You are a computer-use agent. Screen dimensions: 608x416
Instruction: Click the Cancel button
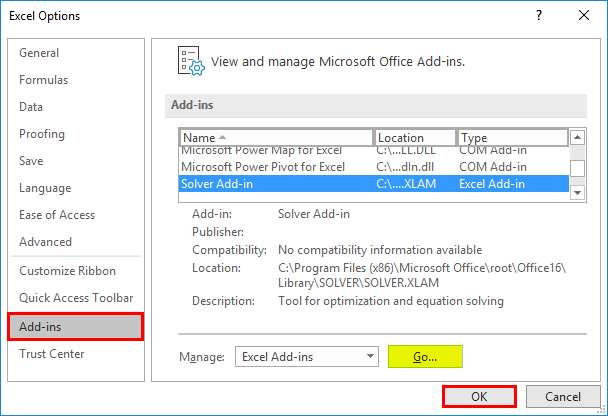[563, 396]
